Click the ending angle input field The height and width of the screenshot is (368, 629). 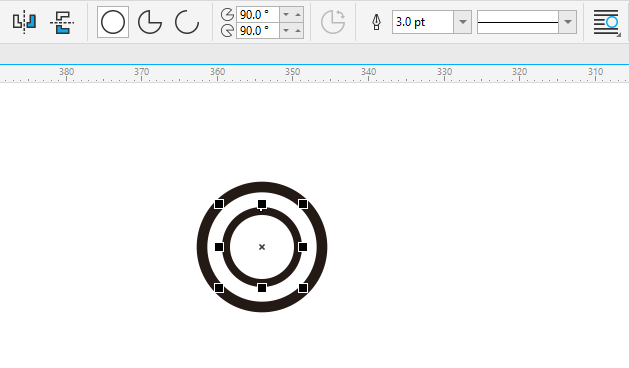[258, 30]
